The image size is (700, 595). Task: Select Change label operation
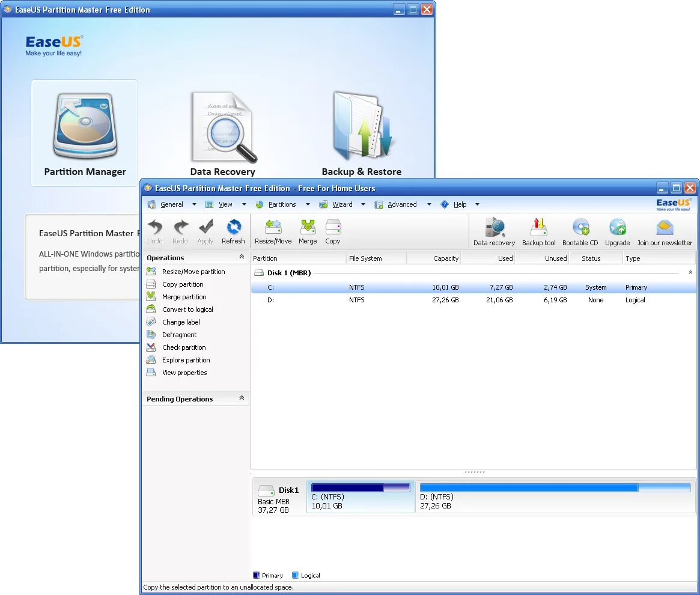pos(181,322)
